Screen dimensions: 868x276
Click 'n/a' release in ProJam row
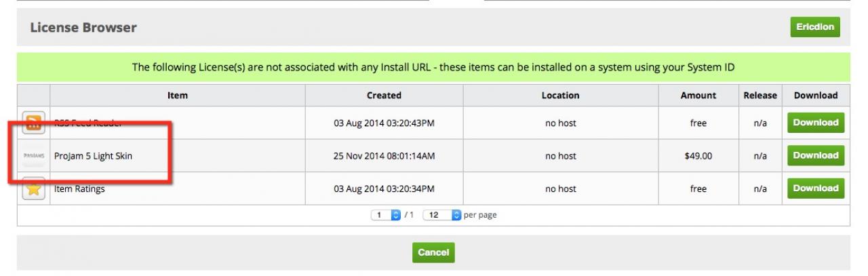tap(760, 156)
